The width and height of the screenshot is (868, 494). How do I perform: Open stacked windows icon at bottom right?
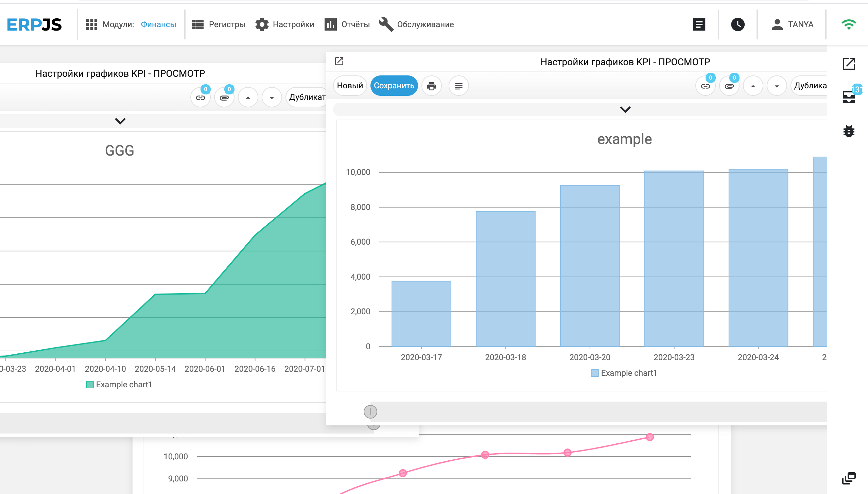(x=849, y=478)
